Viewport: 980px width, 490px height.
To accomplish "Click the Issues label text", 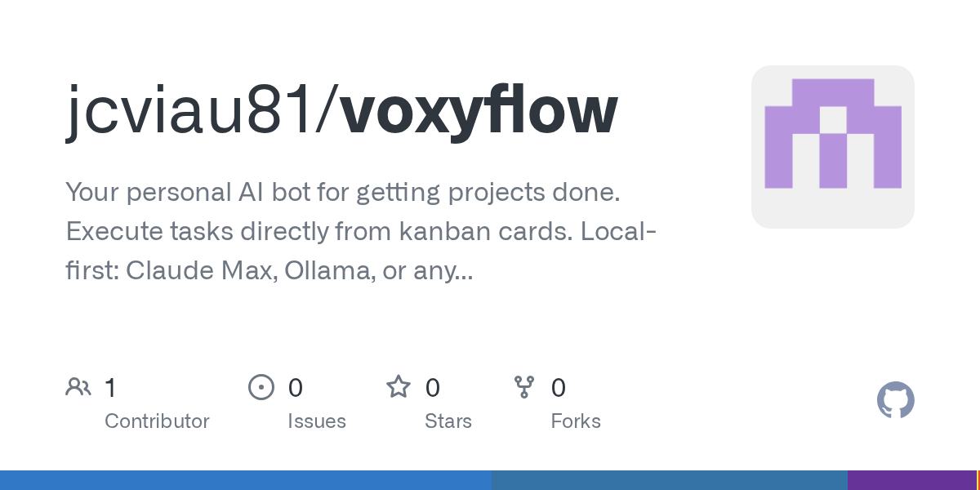I will coord(316,421).
